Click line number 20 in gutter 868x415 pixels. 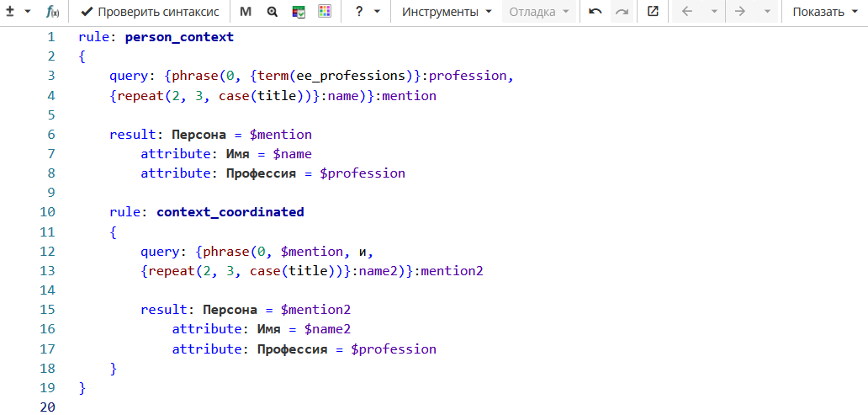pos(48,407)
